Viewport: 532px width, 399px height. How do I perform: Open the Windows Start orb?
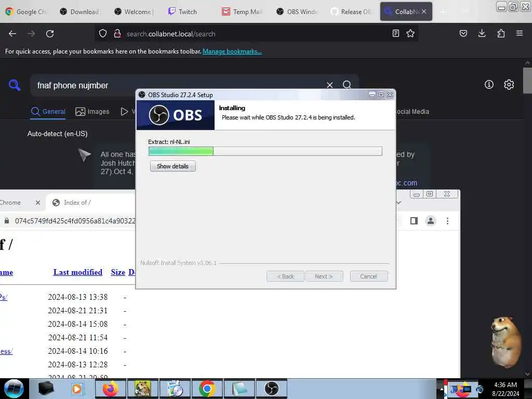[14, 389]
